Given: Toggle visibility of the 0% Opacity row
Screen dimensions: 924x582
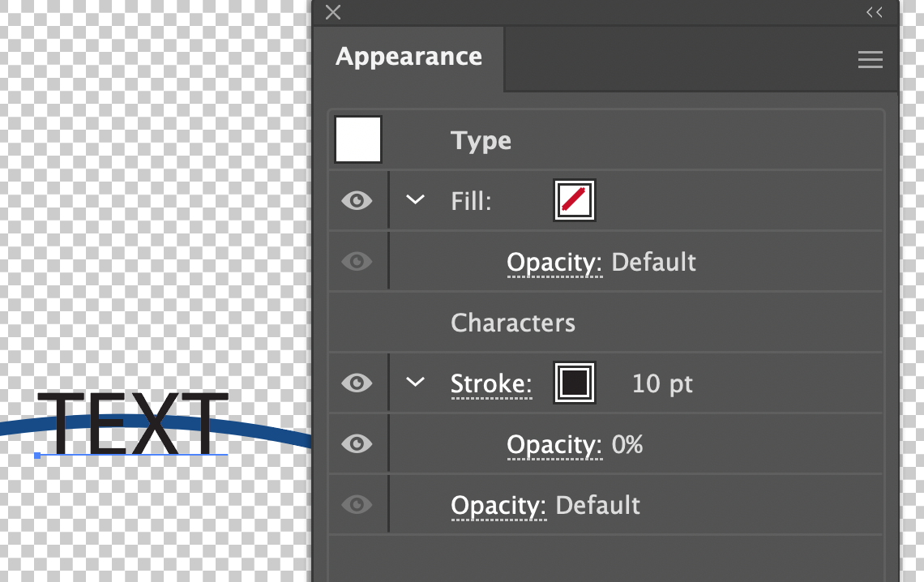Looking at the screenshot, I should click(x=357, y=443).
